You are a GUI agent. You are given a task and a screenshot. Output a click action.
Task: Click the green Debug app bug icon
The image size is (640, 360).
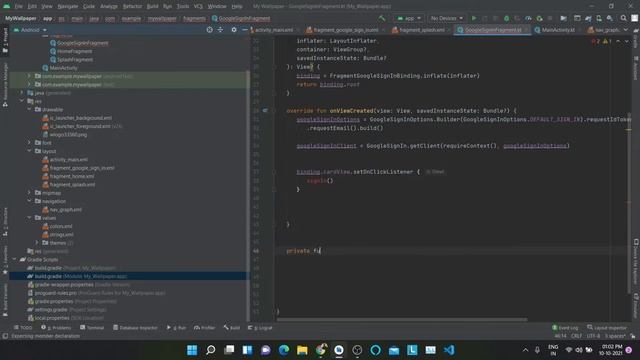click(507, 18)
